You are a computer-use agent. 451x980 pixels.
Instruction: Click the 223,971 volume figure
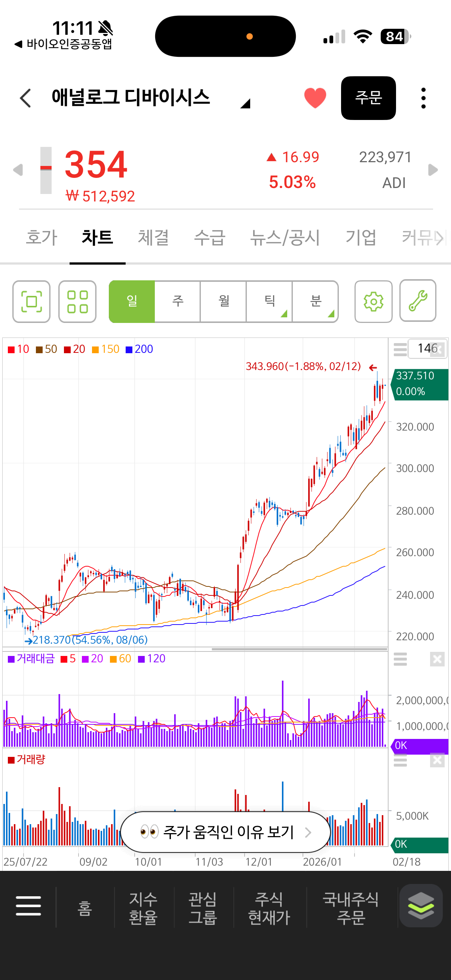click(385, 157)
